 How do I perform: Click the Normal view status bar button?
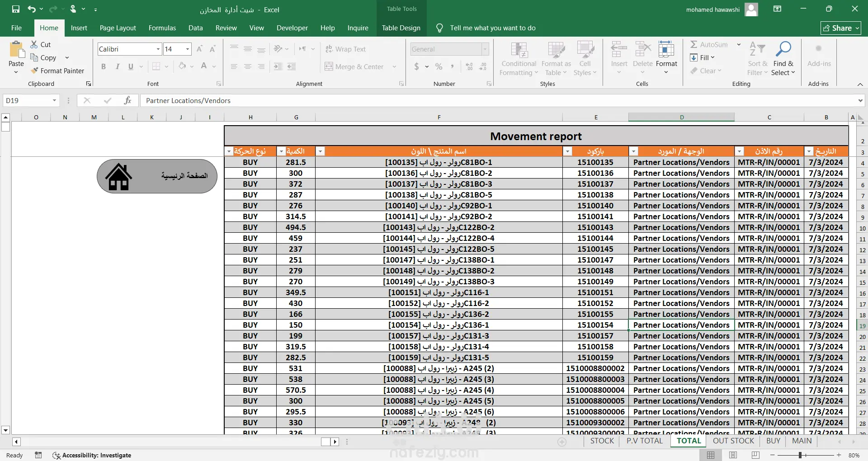pyautogui.click(x=711, y=455)
